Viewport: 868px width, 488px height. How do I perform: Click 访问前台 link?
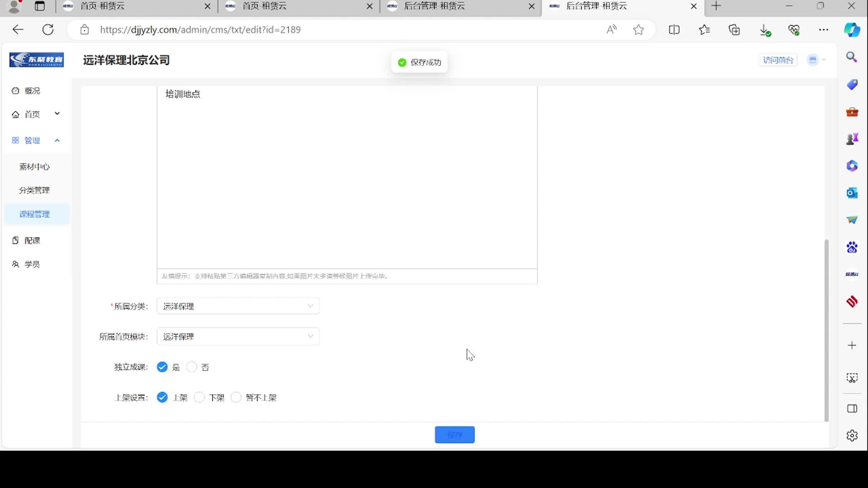click(x=778, y=60)
